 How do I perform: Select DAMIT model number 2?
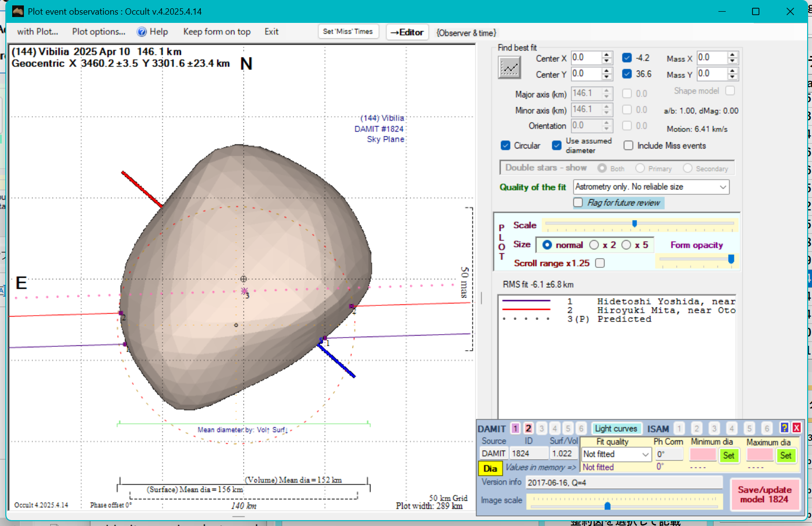pyautogui.click(x=528, y=428)
